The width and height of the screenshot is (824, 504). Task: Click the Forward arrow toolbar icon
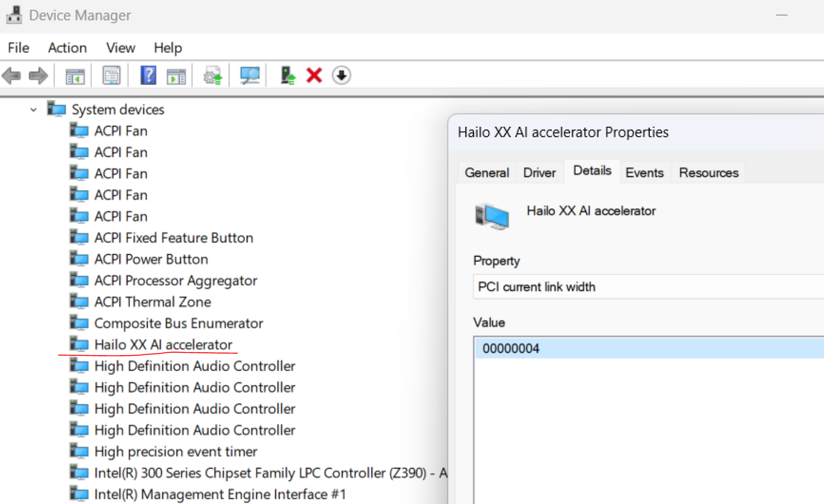click(x=38, y=76)
